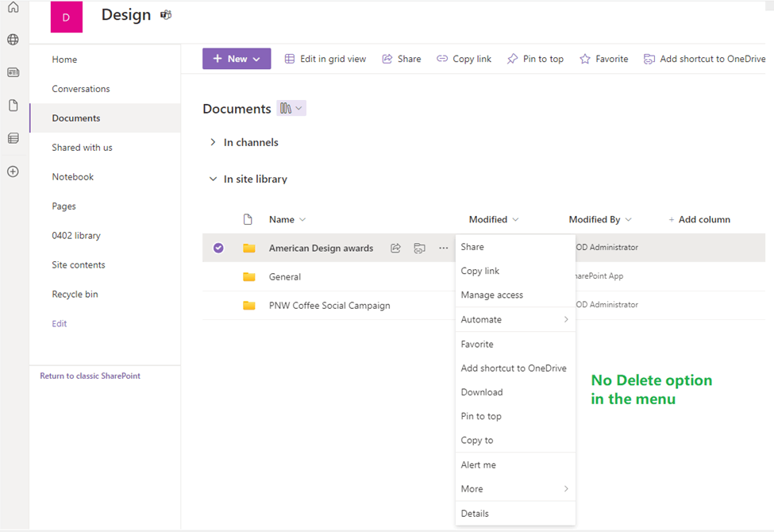Open the Modified By column dropdown
Viewport: 774px width, 532px height.
629,219
